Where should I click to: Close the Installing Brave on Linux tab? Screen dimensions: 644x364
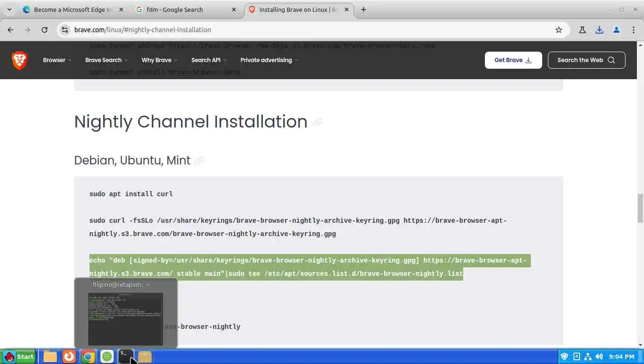347,9
